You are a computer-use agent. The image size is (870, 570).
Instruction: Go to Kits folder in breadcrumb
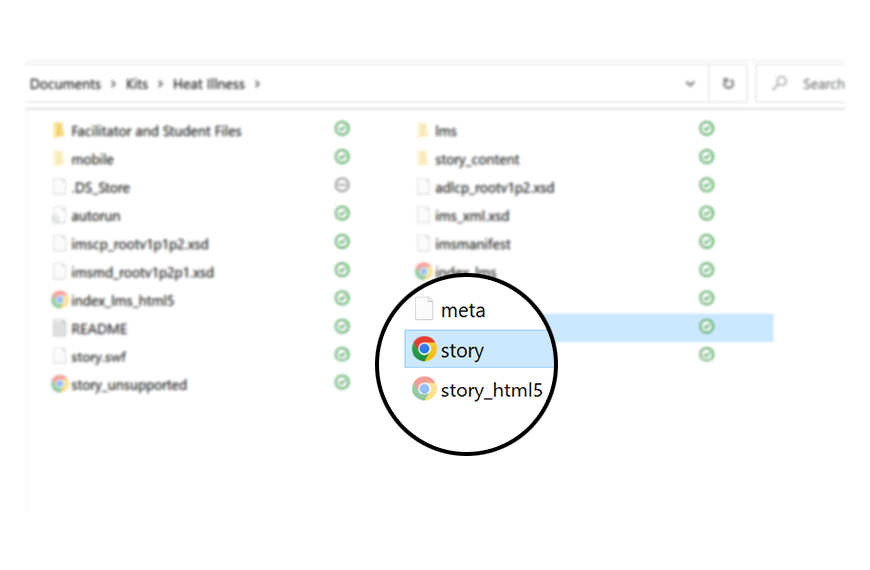[136, 84]
